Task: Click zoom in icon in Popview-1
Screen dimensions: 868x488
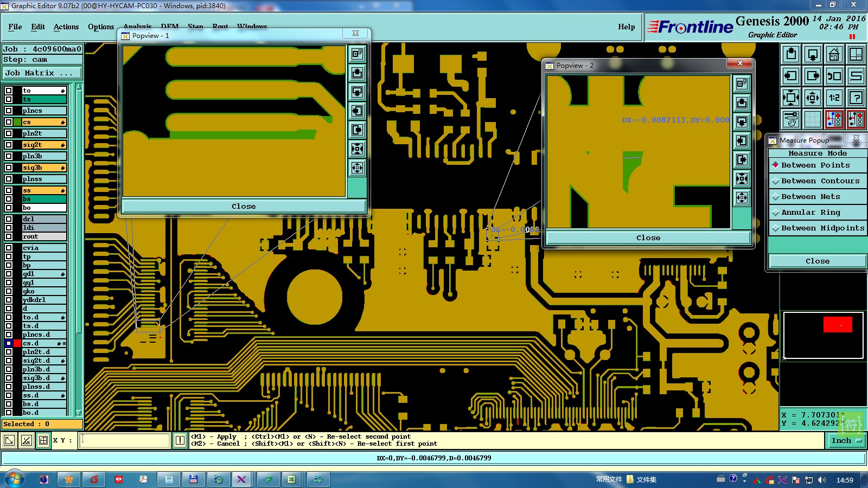Action: coord(357,149)
